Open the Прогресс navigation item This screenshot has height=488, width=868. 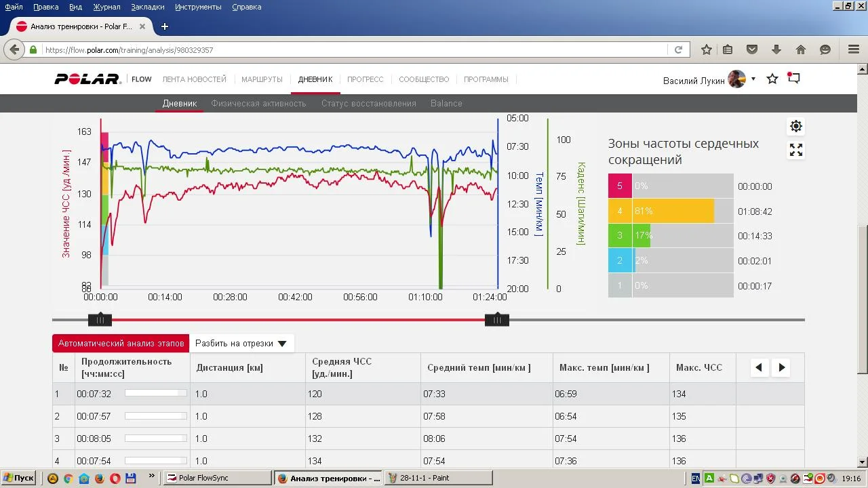(366, 79)
